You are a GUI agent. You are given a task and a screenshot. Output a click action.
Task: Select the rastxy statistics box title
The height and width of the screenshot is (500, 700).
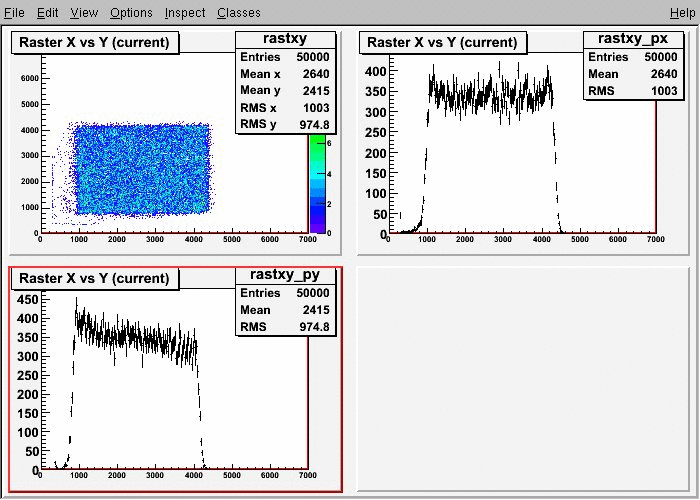tap(285, 39)
